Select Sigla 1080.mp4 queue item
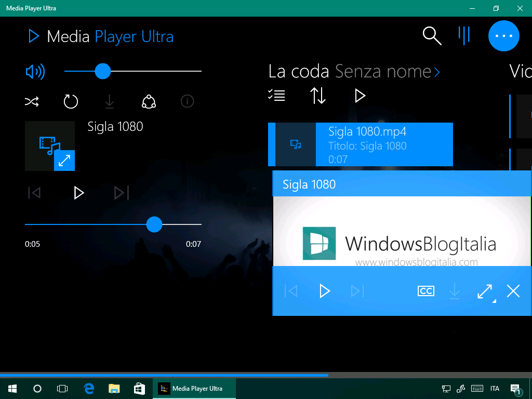The height and width of the screenshot is (399, 532). (x=361, y=144)
